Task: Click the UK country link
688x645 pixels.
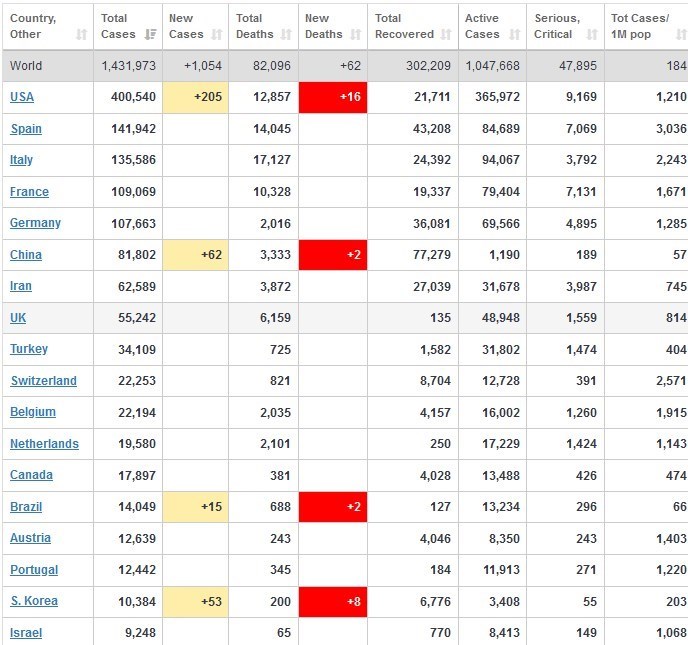Action: (18, 317)
